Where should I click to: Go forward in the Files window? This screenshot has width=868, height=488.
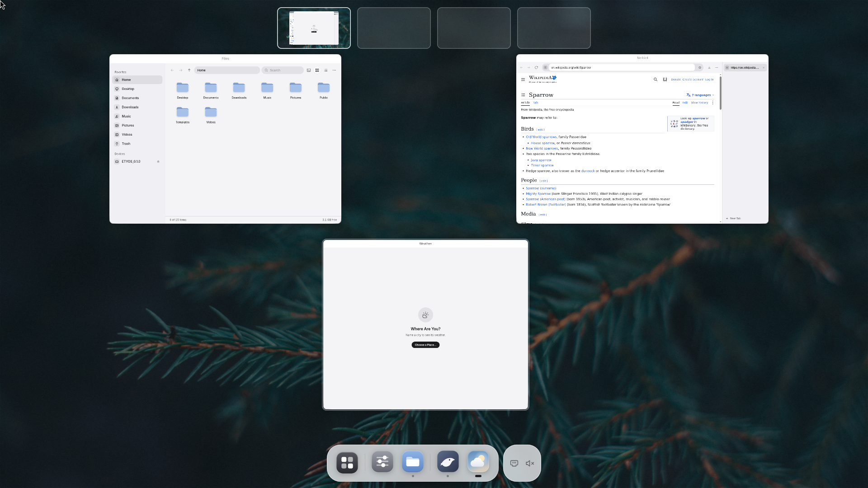pos(180,70)
